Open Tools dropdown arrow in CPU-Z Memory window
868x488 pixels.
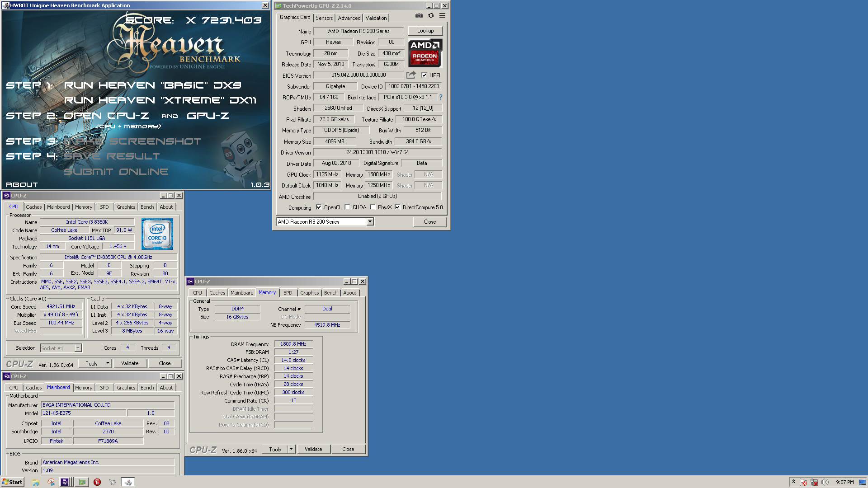pyautogui.click(x=292, y=449)
